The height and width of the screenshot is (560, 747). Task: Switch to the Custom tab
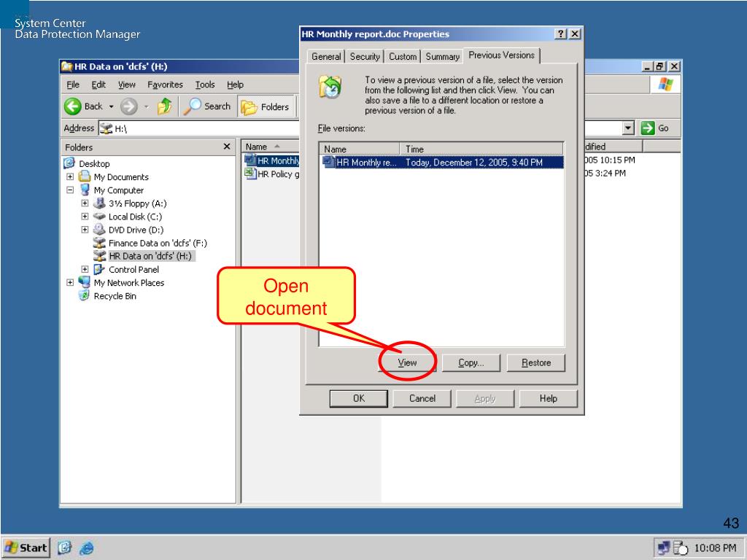[403, 56]
